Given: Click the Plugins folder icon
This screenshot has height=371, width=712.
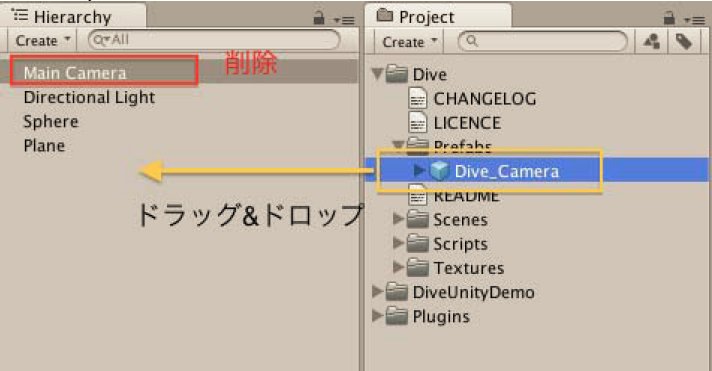Looking at the screenshot, I should tap(396, 316).
